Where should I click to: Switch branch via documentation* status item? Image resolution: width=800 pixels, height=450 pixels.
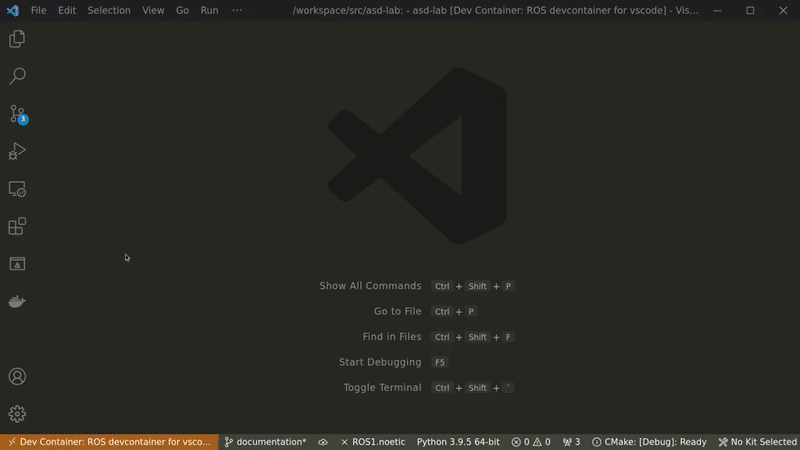click(265, 442)
